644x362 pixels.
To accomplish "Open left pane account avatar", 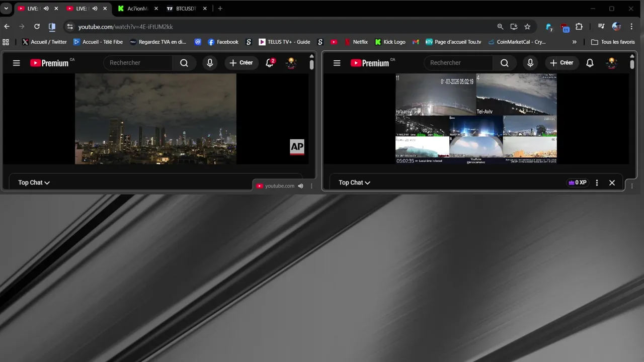I will (x=291, y=63).
